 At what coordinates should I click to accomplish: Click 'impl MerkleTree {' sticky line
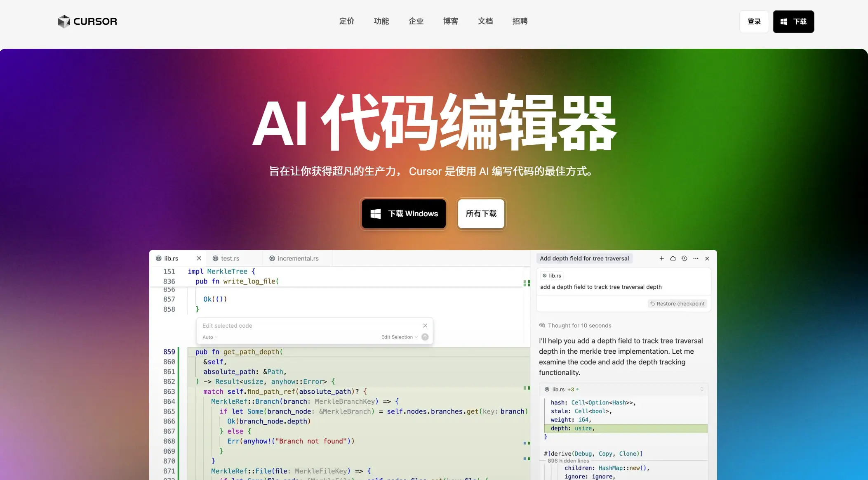coord(221,272)
